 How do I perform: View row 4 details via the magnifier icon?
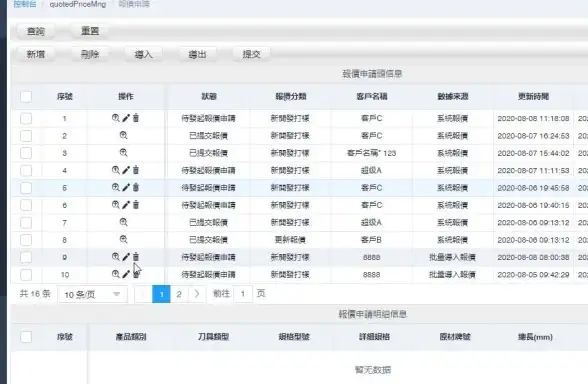(116, 170)
